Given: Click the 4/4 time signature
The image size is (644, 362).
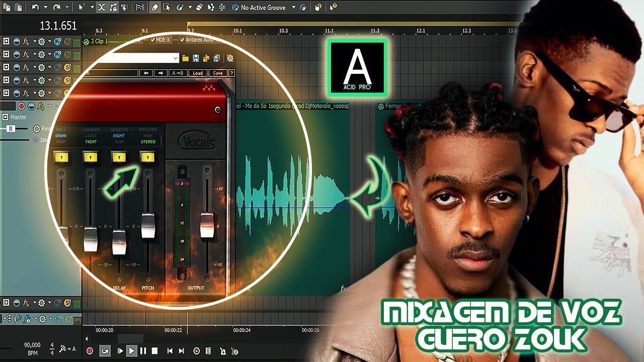Looking at the screenshot, I should (x=51, y=349).
